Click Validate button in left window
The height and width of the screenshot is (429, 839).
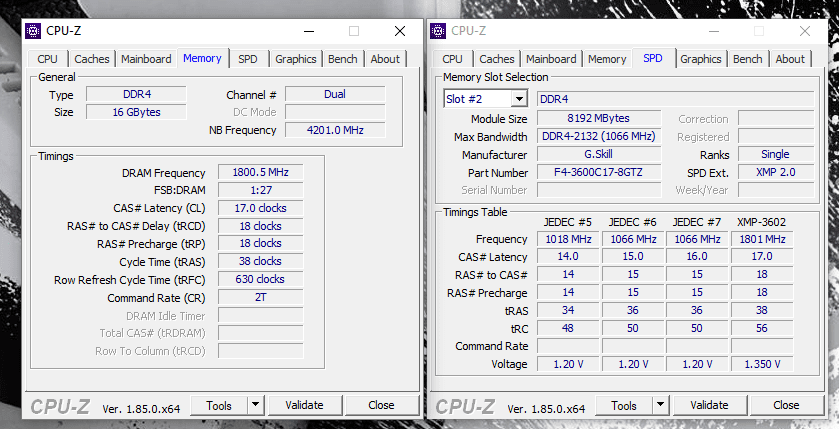304,405
